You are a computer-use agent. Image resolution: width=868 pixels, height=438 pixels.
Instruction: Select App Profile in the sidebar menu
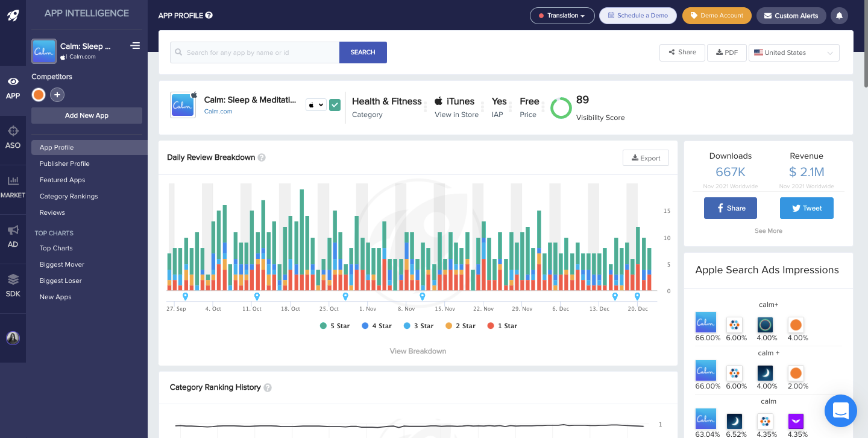[89, 147]
